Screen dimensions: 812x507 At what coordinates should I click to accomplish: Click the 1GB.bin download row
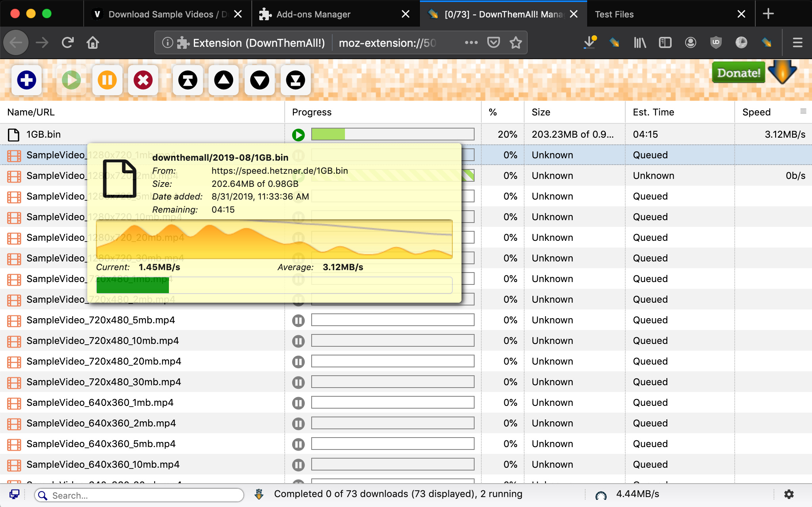(x=406, y=134)
